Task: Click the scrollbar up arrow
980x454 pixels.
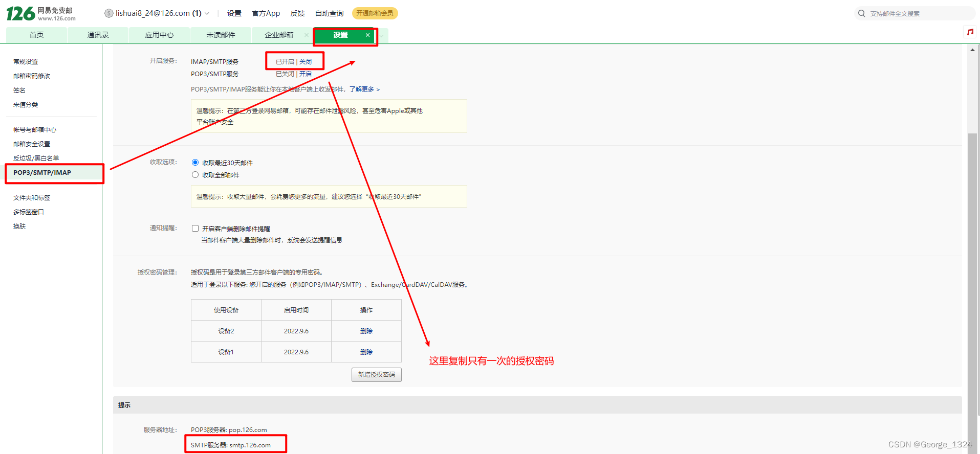Action: coord(972,50)
